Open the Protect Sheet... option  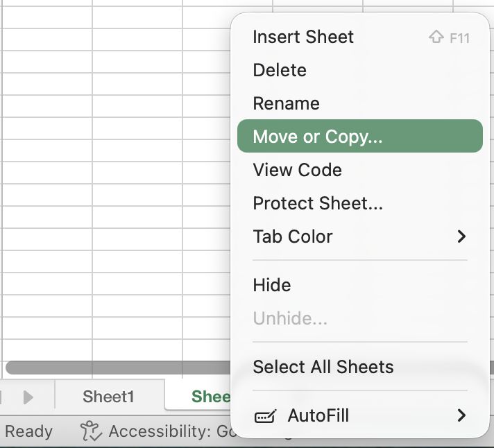tap(318, 203)
